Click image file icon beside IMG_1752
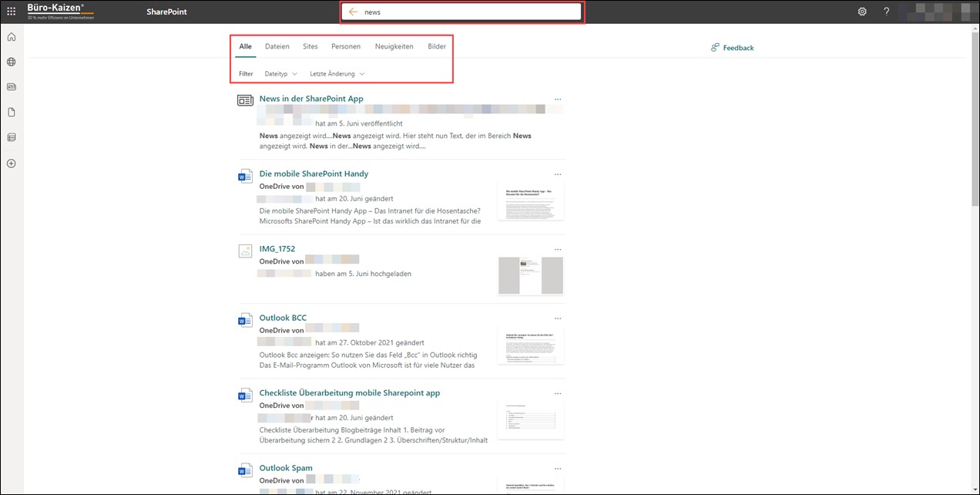Viewport: 980px width, 495px height. click(245, 251)
